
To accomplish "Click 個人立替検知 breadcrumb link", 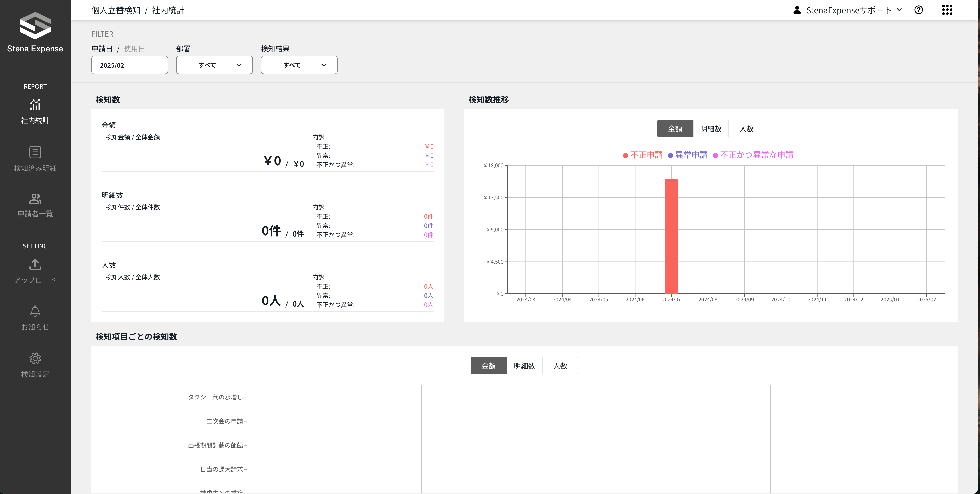I will (x=116, y=10).
